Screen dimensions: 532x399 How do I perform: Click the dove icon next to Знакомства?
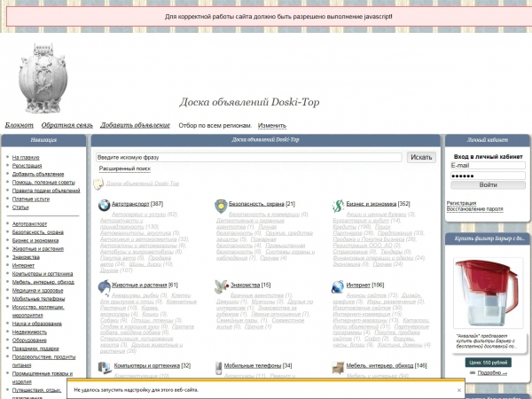click(x=222, y=286)
